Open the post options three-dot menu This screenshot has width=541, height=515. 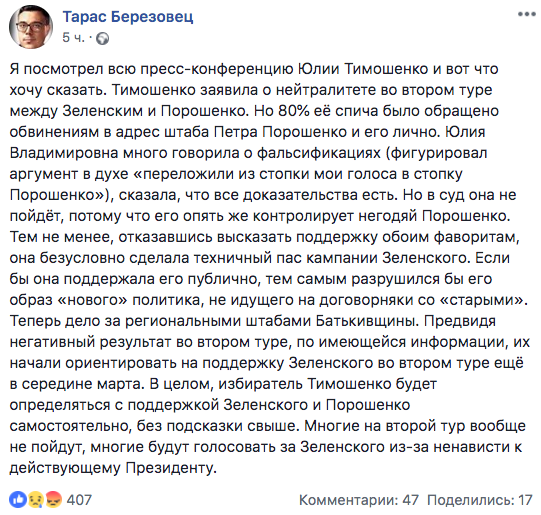pyautogui.click(x=527, y=14)
